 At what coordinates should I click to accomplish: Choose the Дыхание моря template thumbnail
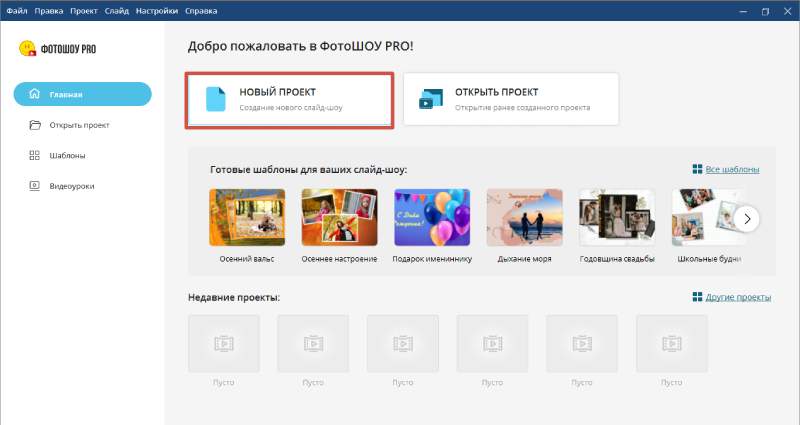point(524,217)
